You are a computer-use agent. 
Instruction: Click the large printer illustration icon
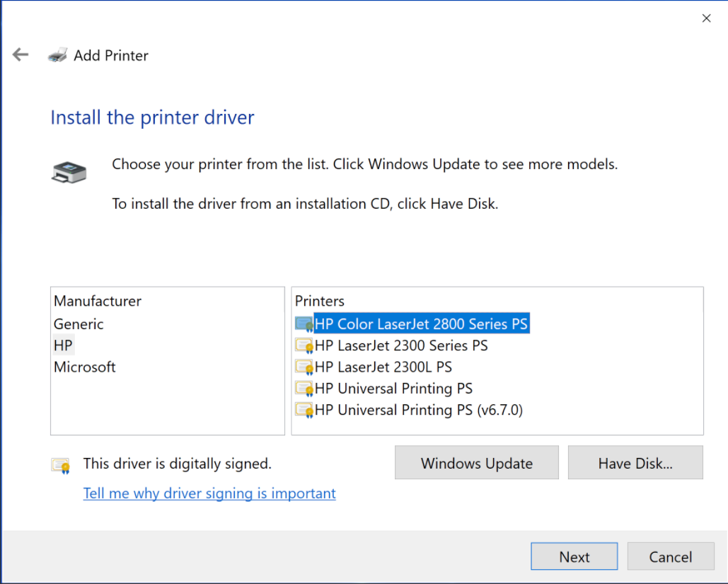(x=69, y=172)
